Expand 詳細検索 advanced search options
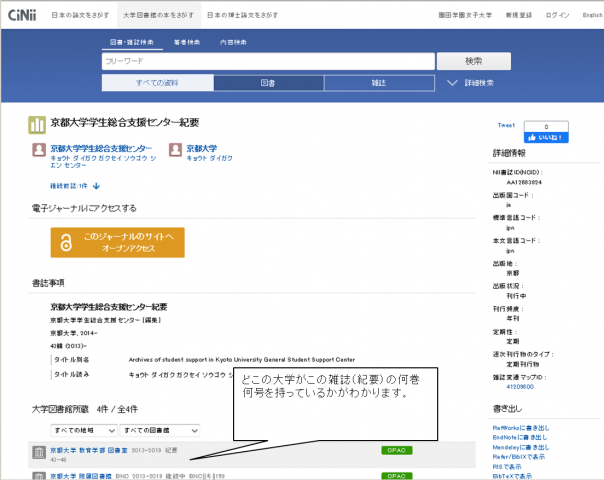This screenshot has height=480, width=604. tap(470, 83)
